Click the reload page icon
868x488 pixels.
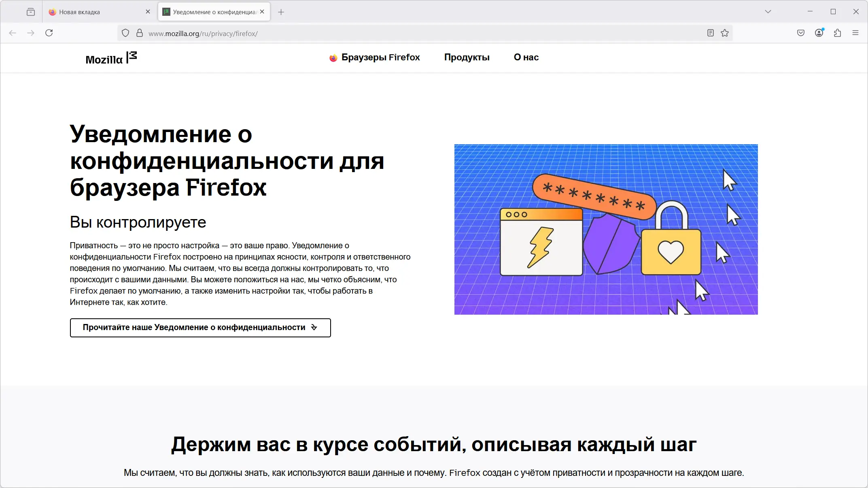pyautogui.click(x=49, y=33)
